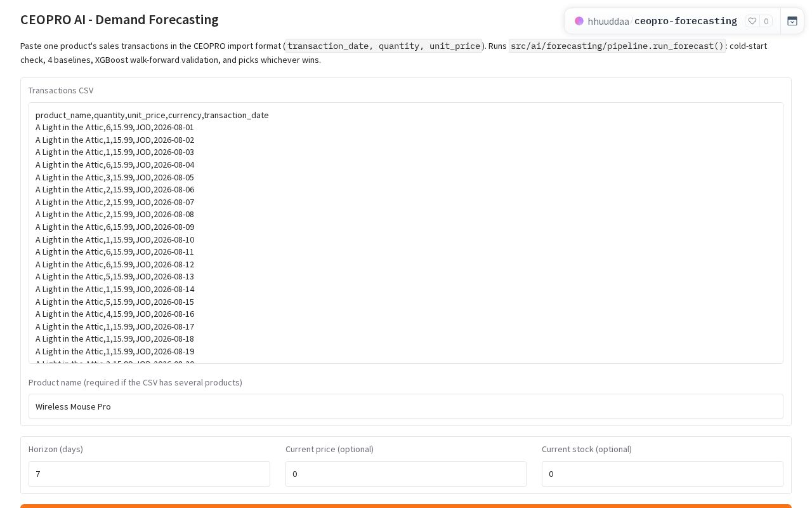Click the CSV row dated 2026-08-04

coord(115,164)
